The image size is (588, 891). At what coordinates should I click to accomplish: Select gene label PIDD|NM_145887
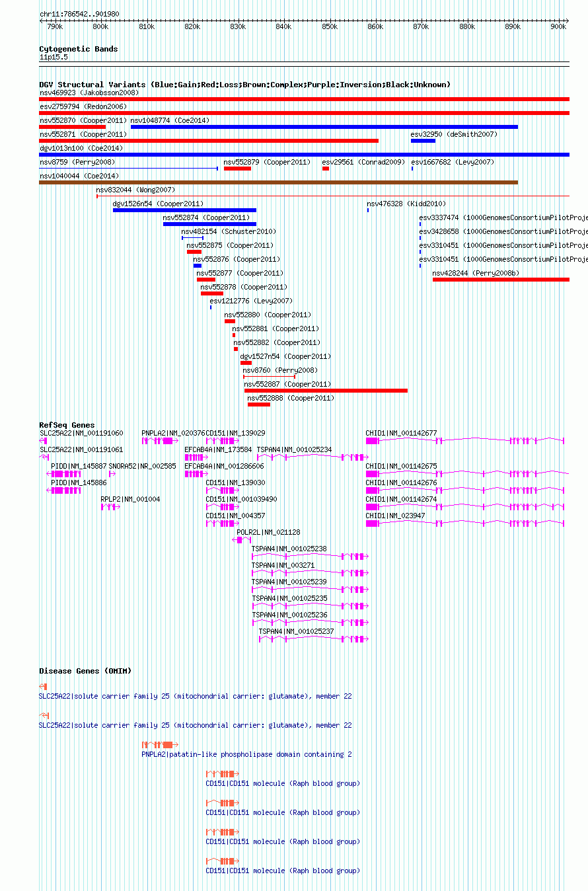point(79,466)
